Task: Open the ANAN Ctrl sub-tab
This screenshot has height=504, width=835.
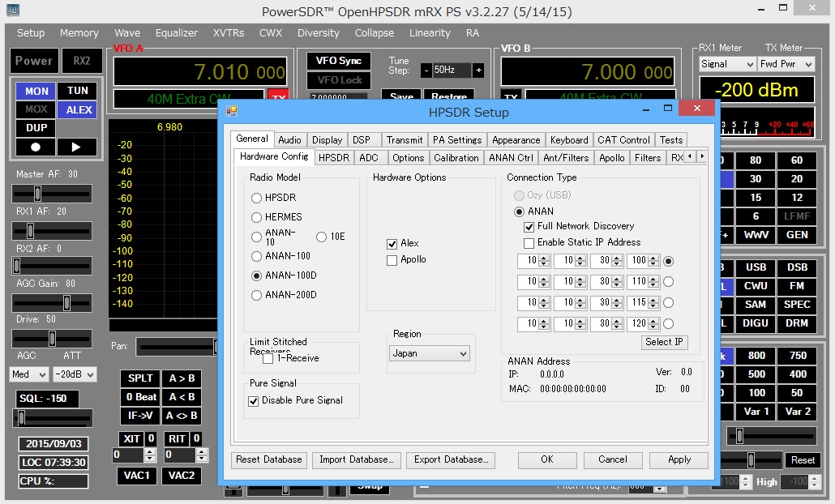Action: [511, 158]
